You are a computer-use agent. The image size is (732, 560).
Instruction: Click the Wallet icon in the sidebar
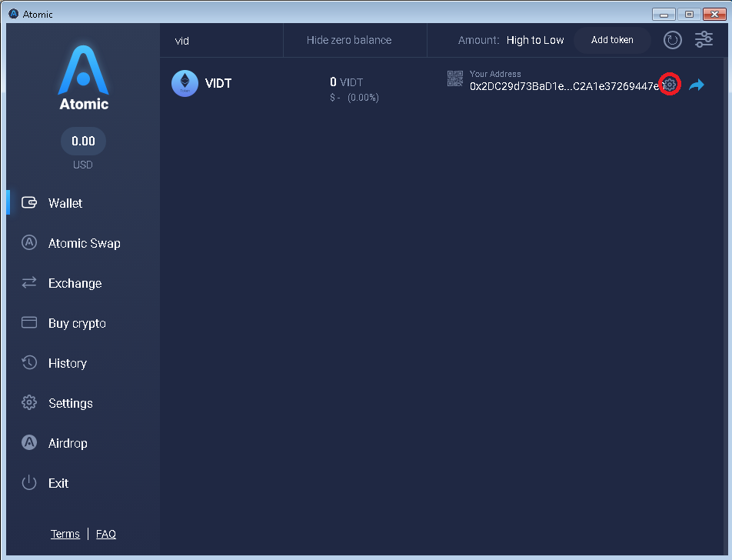[x=29, y=202]
